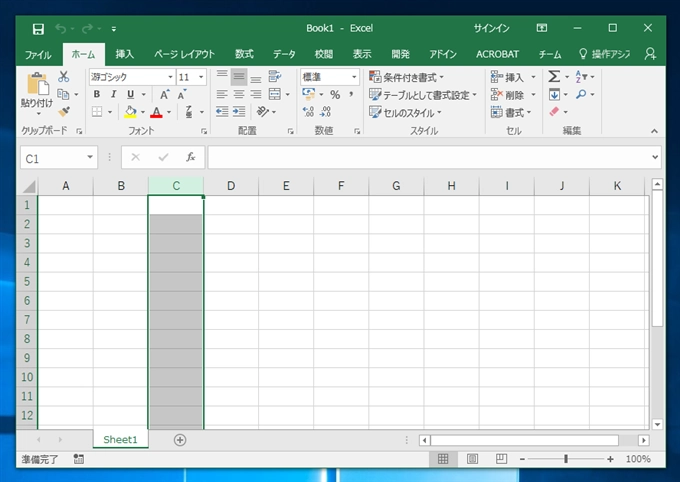Click the zoom slider handle

pos(566,459)
